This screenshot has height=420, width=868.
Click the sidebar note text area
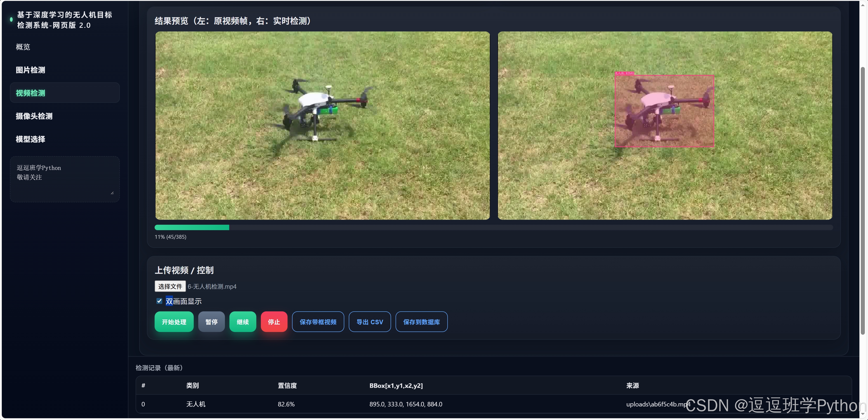(64, 179)
